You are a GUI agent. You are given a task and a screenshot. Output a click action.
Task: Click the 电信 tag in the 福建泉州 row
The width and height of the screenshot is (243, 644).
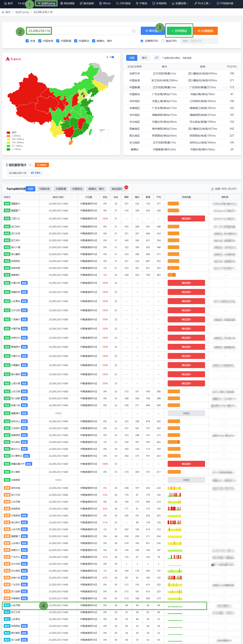click(x=7, y=204)
